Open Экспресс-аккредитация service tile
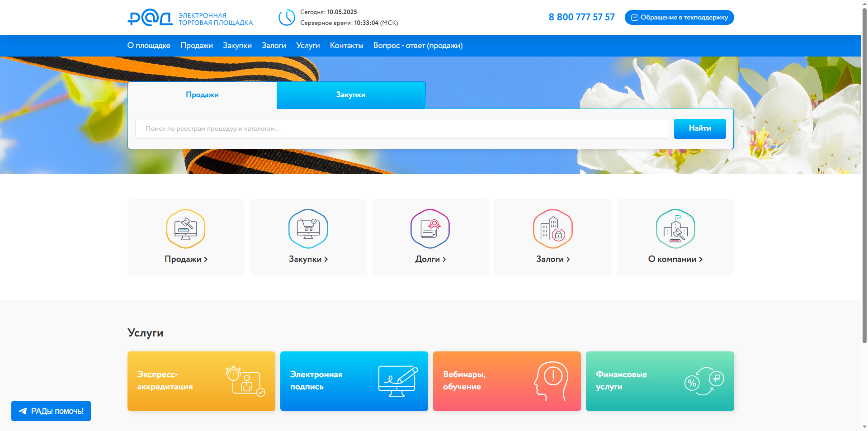 pos(201,381)
